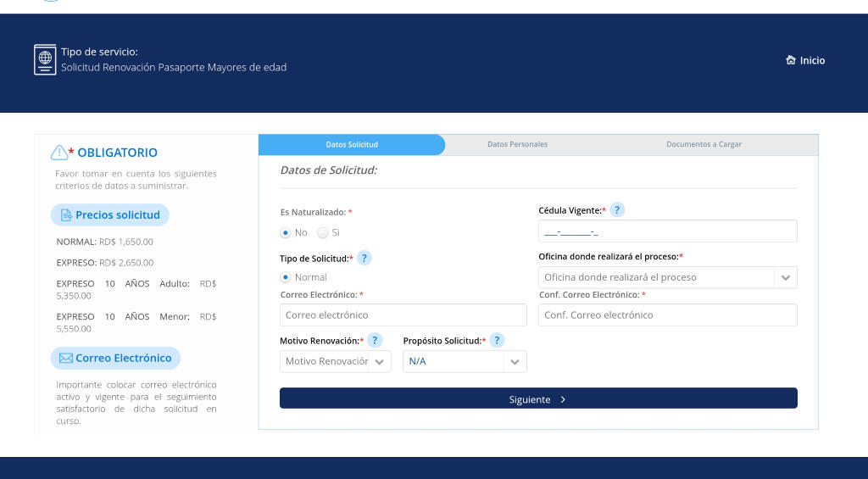Select No for Es Naturalizado
The width and height of the screenshot is (868, 479).
point(285,232)
